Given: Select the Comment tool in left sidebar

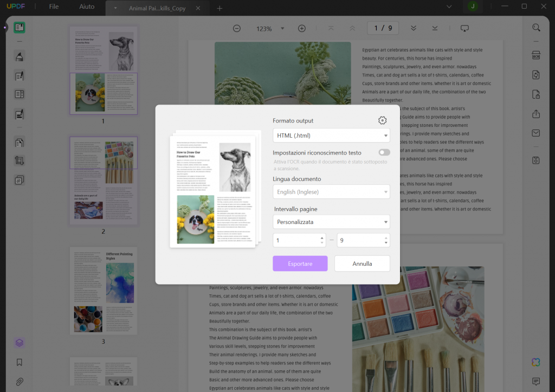Looking at the screenshot, I should [20, 56].
